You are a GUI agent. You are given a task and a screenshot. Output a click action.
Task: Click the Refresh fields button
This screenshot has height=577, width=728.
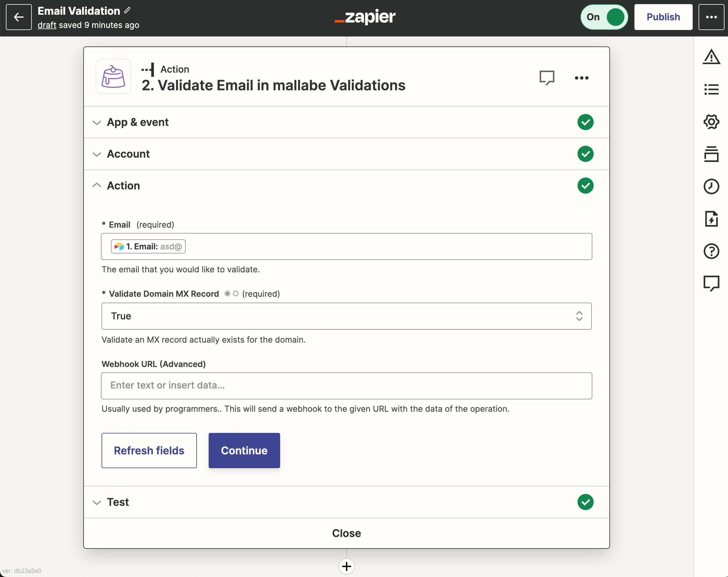coord(149,451)
